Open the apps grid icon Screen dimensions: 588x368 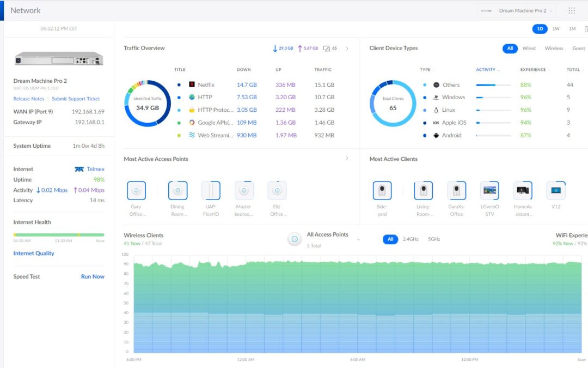tap(572, 11)
